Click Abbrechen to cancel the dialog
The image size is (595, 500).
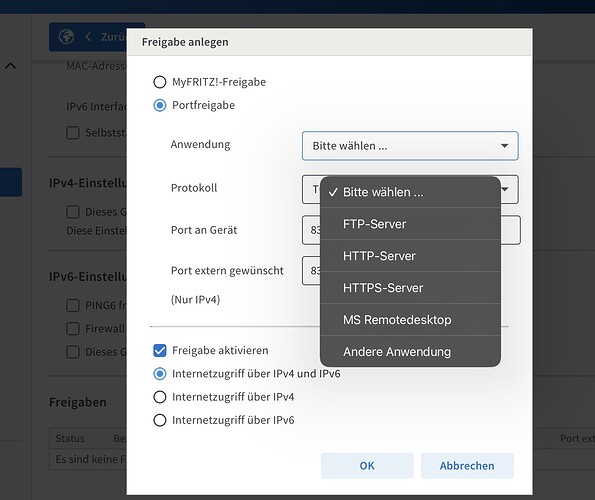pos(467,465)
